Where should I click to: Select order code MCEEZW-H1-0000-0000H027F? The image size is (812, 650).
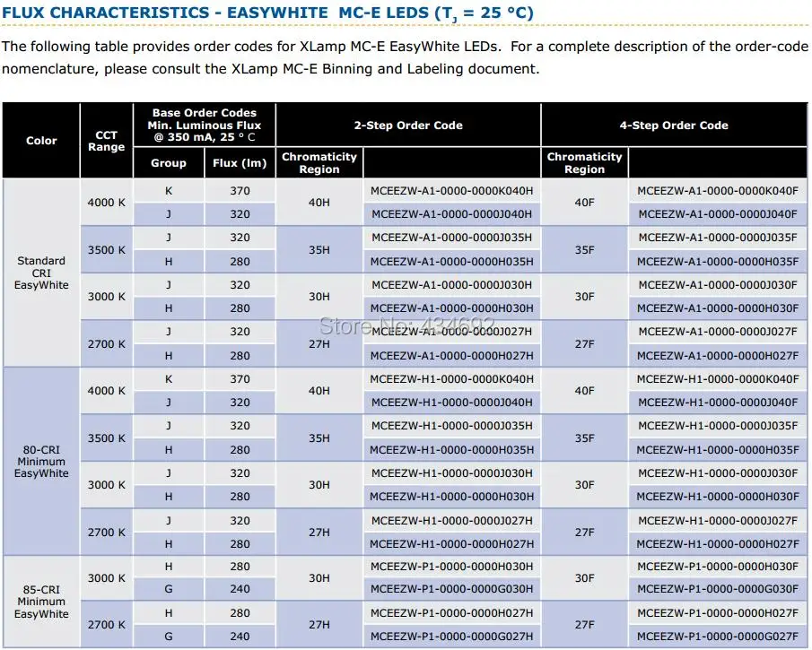[718, 544]
